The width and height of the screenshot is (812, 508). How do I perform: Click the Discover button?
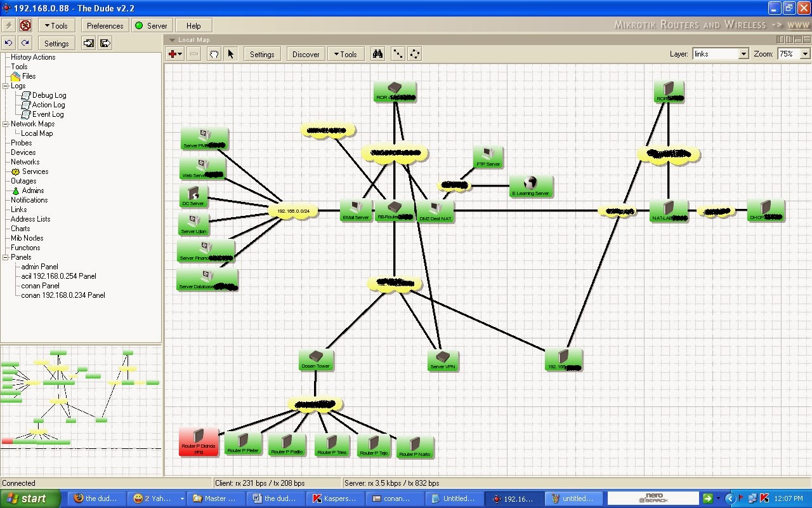click(x=305, y=54)
